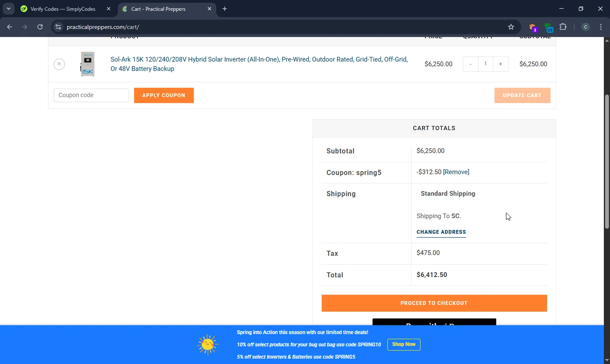Screen dimensions: 610x364
Task: Open the Chrome three-dot menu
Action: [x=601, y=27]
